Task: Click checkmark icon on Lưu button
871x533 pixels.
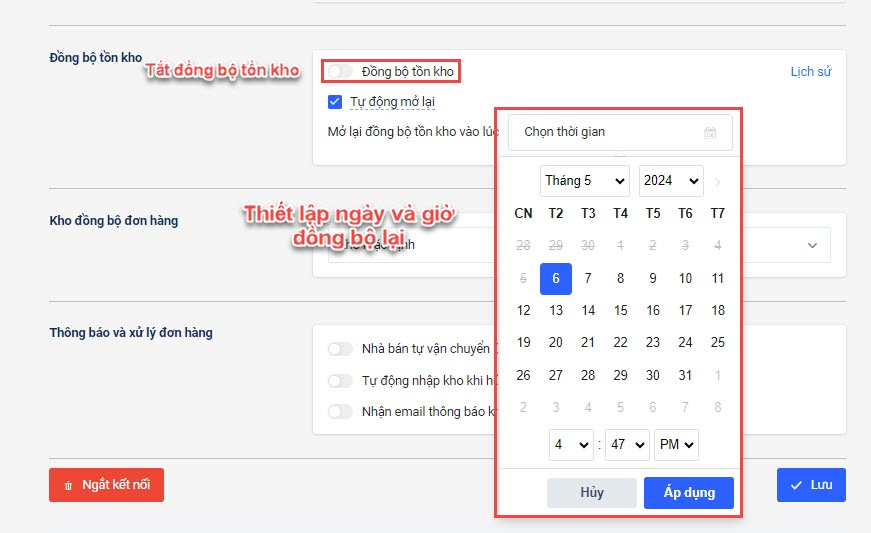Action: [x=796, y=485]
